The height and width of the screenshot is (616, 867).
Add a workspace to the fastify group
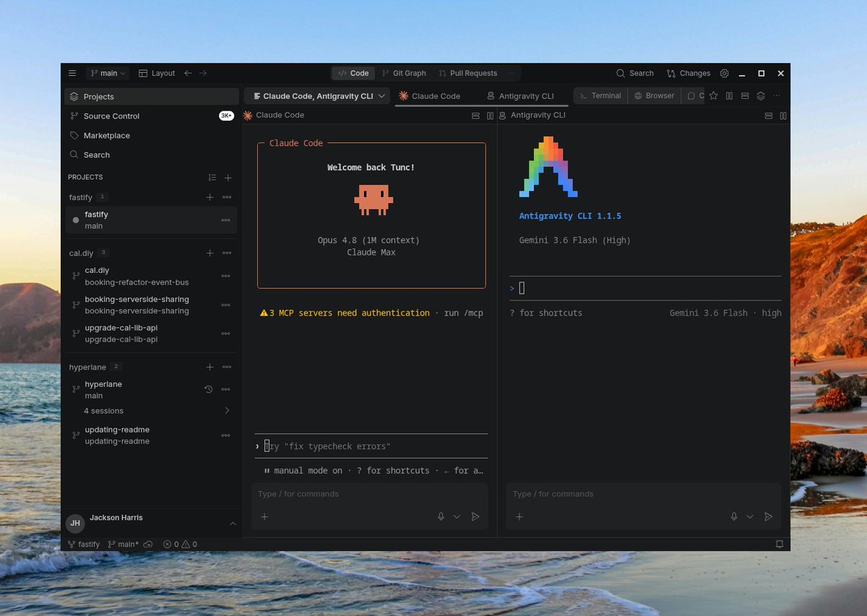tap(210, 197)
